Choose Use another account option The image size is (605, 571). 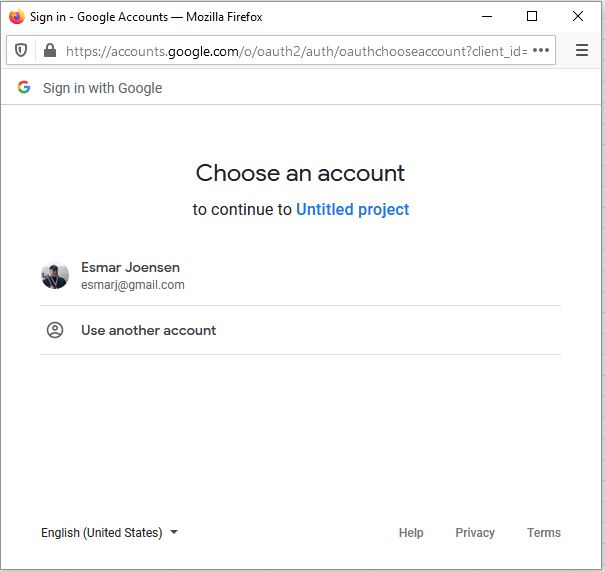pyautogui.click(x=148, y=330)
